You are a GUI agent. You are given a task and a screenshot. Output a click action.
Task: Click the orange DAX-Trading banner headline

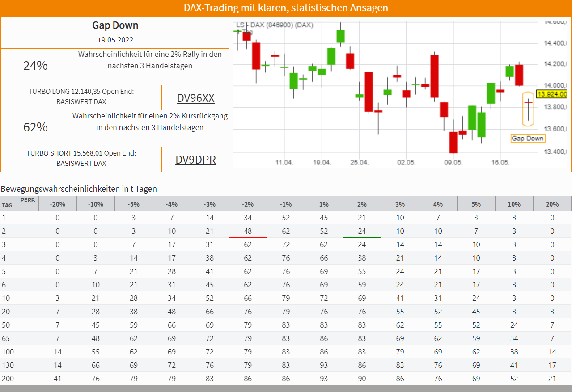[286, 8]
